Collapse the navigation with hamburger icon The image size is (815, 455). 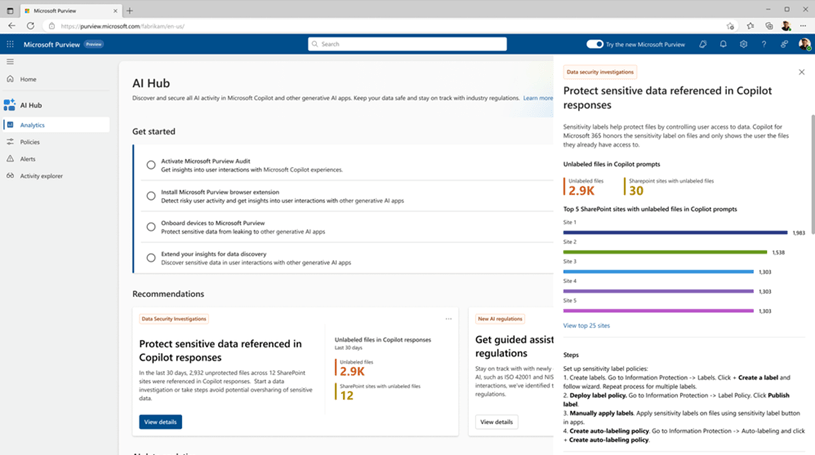tap(10, 62)
